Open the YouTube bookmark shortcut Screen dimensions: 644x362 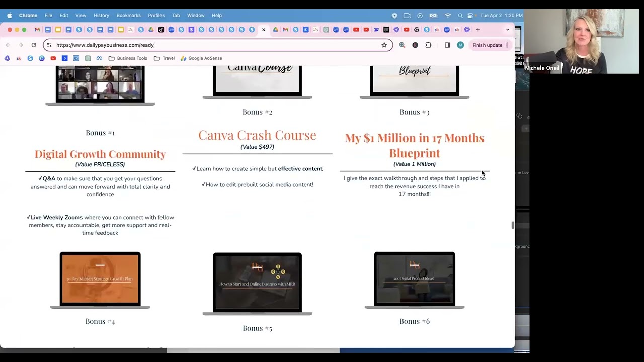tap(53, 58)
